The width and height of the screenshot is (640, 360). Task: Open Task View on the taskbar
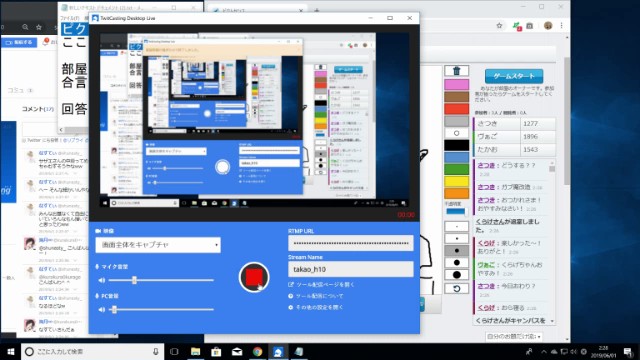(x=174, y=351)
